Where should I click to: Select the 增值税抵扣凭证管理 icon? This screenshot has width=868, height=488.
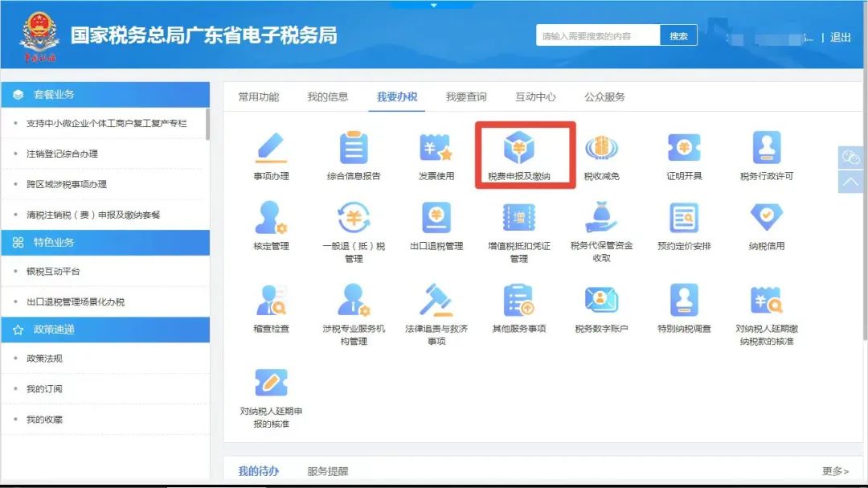pos(518,217)
